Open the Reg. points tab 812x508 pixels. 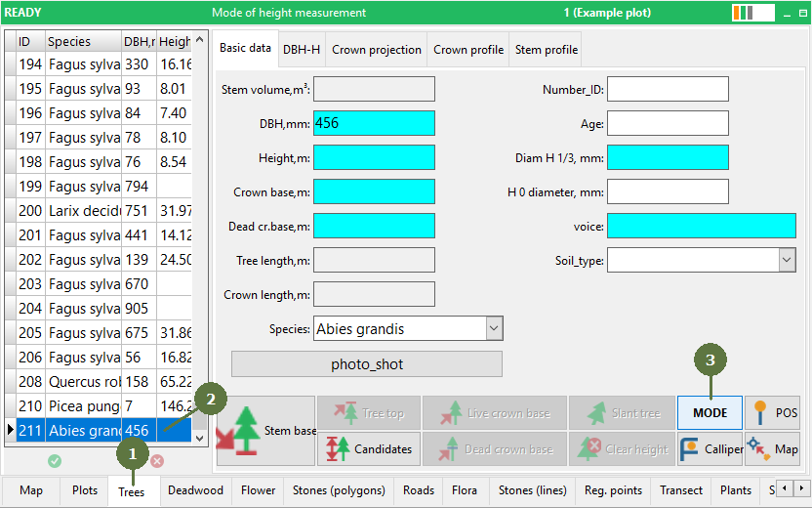click(613, 490)
